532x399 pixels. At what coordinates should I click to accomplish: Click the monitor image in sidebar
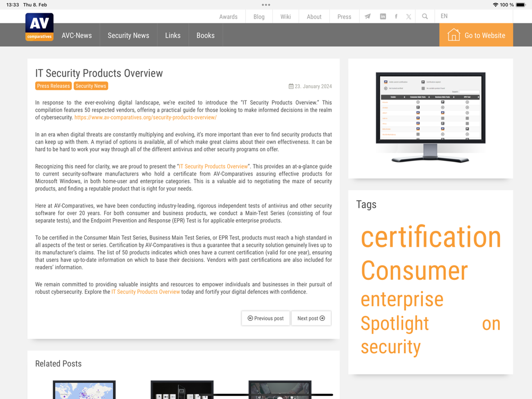pos(430,118)
